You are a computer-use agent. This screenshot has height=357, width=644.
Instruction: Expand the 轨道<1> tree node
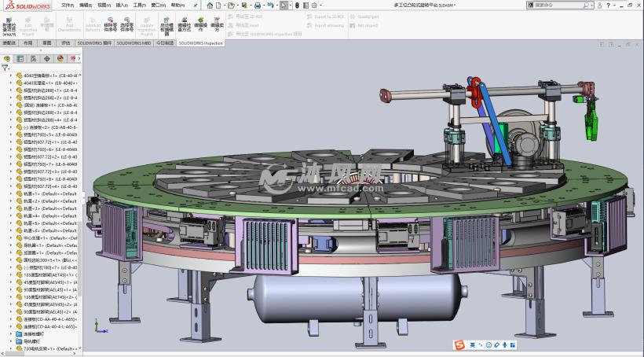pyautogui.click(x=11, y=193)
